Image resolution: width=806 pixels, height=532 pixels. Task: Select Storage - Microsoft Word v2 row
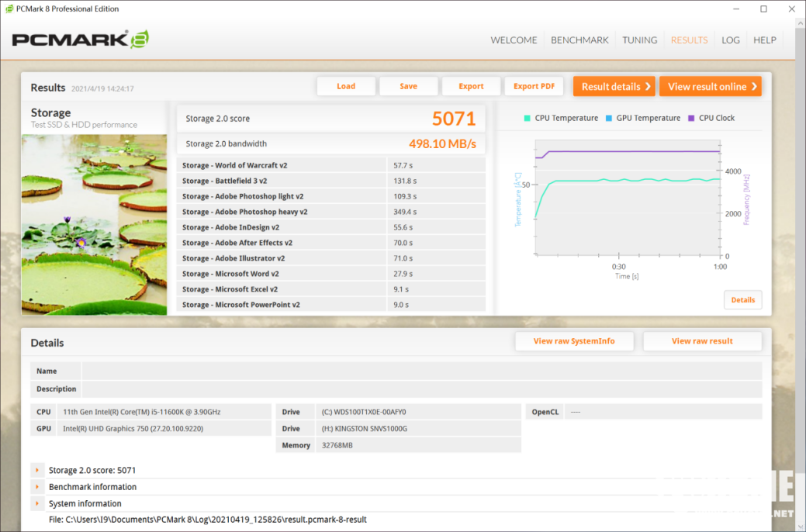coord(331,274)
